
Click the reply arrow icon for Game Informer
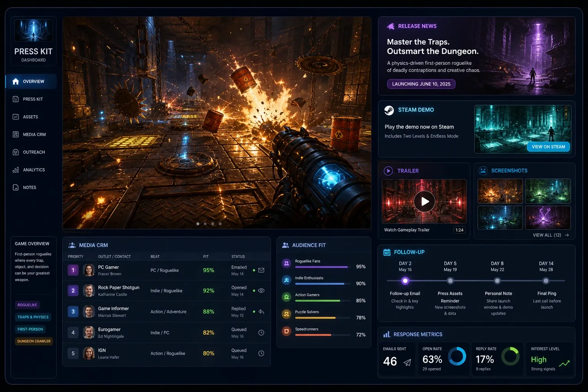(x=261, y=312)
